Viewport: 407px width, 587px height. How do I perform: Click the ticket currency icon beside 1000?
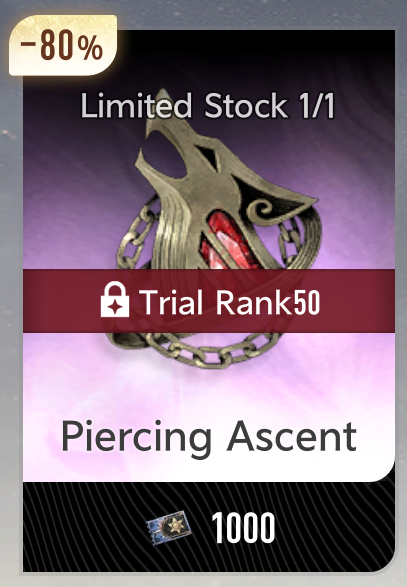tap(169, 528)
